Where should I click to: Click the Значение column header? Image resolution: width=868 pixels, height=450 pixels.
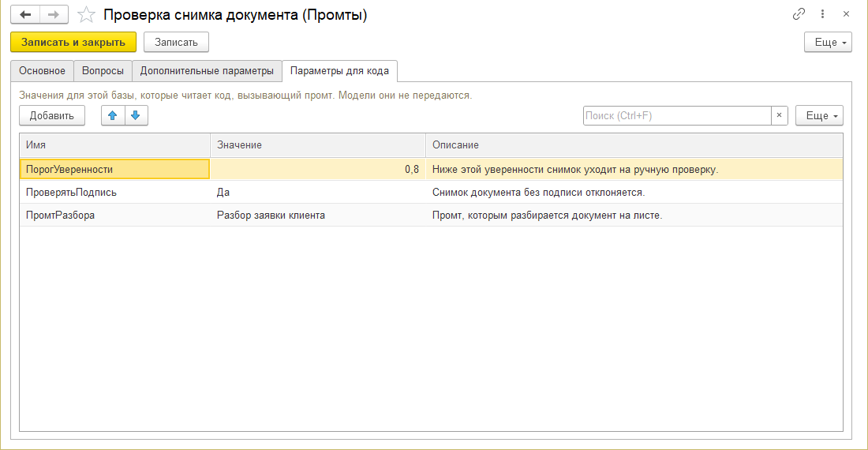pos(318,145)
